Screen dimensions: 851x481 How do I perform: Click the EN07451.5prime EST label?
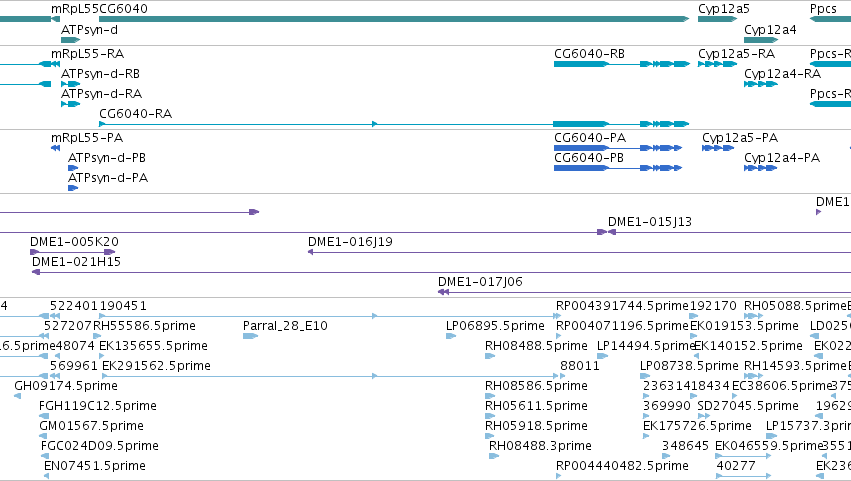[95, 467]
